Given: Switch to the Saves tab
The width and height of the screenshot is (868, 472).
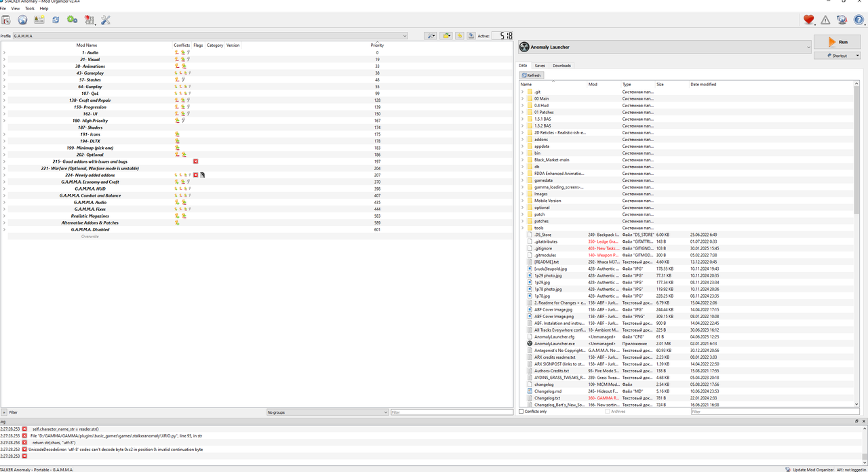Looking at the screenshot, I should (x=540, y=66).
